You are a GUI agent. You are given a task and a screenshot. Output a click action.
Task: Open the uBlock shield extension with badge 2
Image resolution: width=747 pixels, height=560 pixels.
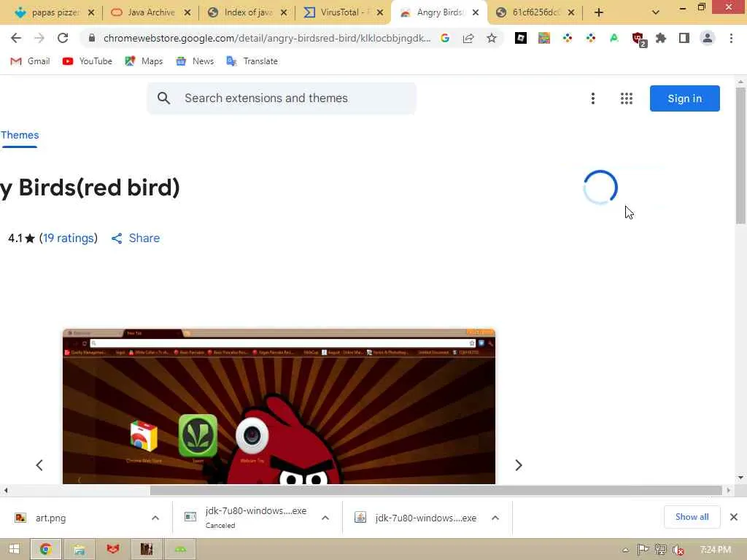coord(638,39)
